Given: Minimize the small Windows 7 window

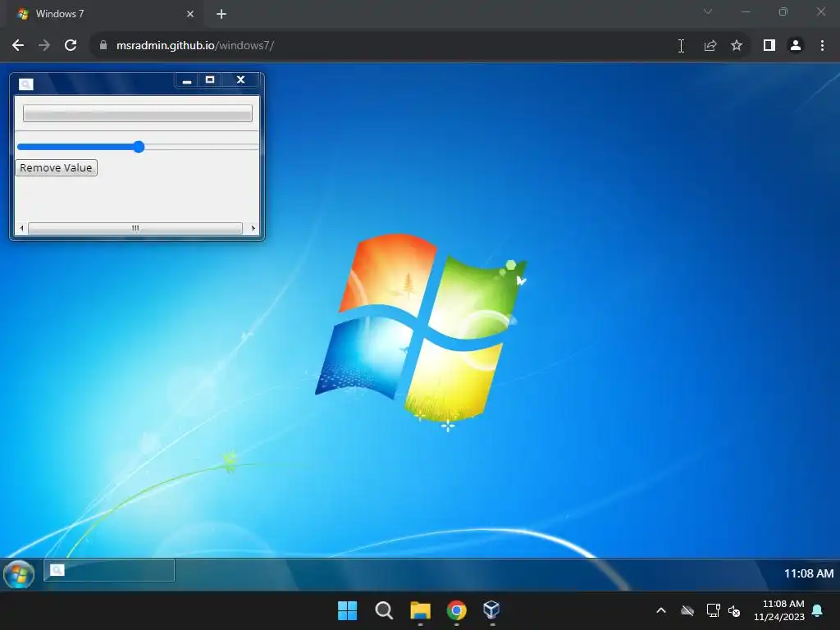Looking at the screenshot, I should click(187, 80).
